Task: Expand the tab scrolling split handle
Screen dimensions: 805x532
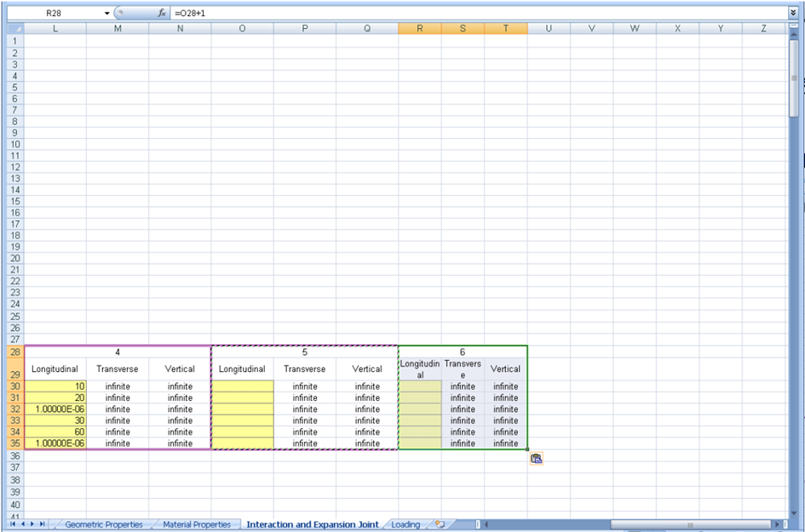Action: pos(478,525)
